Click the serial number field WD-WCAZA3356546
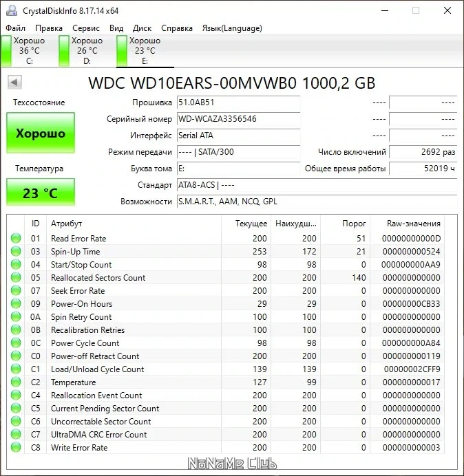 (238, 119)
